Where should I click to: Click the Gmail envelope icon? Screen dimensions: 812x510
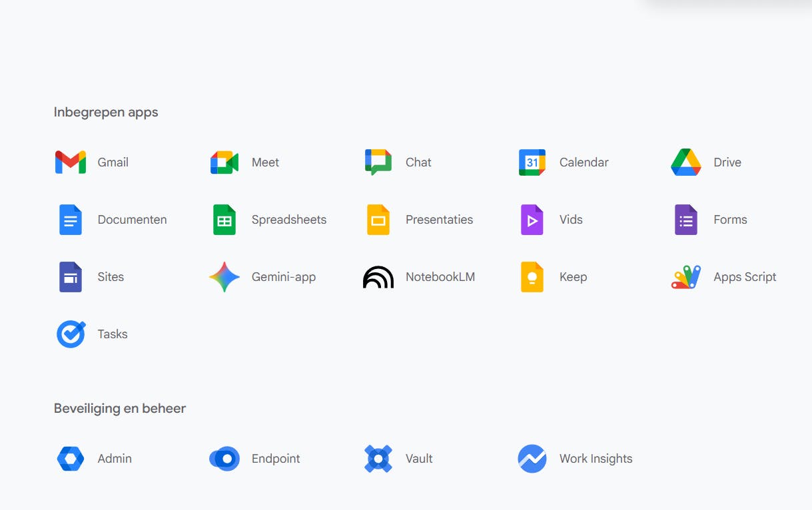point(71,162)
